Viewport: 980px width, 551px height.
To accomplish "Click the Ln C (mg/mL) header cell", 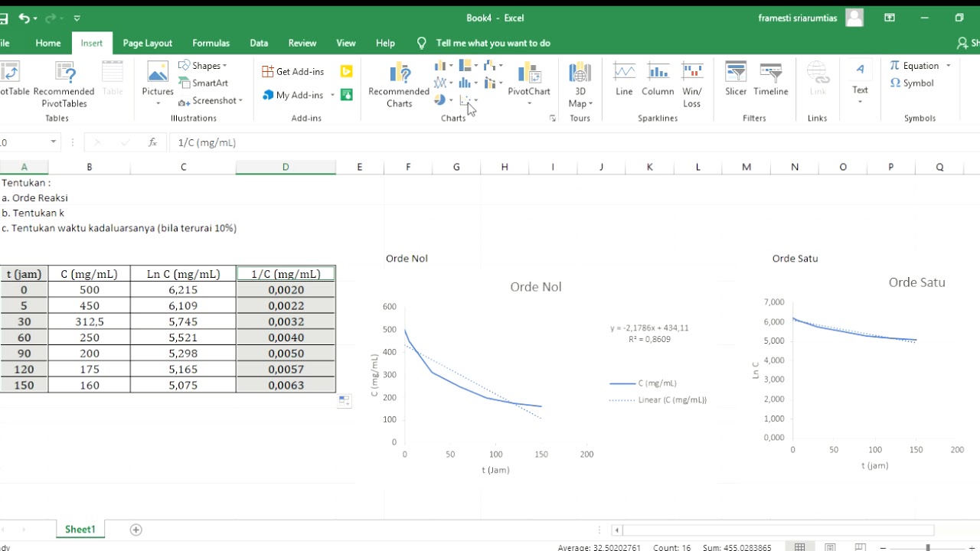I will pyautogui.click(x=183, y=274).
